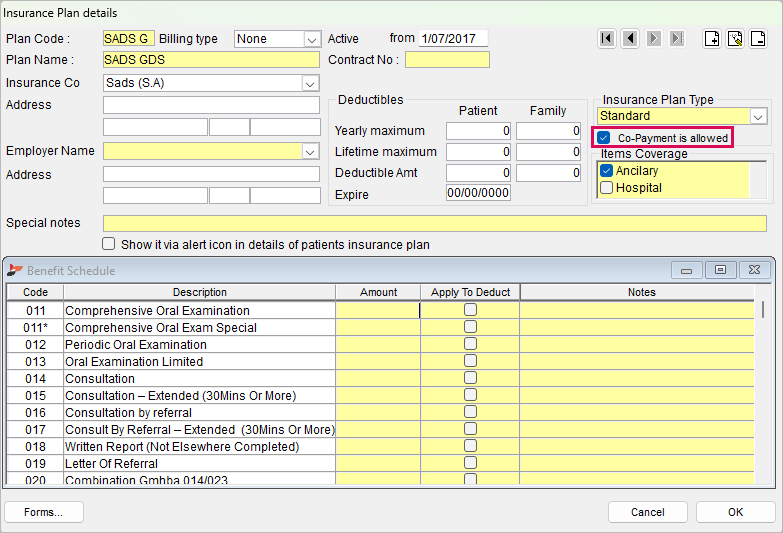The image size is (783, 533).
Task: Tick Apply To Deduct for Oral Examination Limited
Action: pos(470,361)
